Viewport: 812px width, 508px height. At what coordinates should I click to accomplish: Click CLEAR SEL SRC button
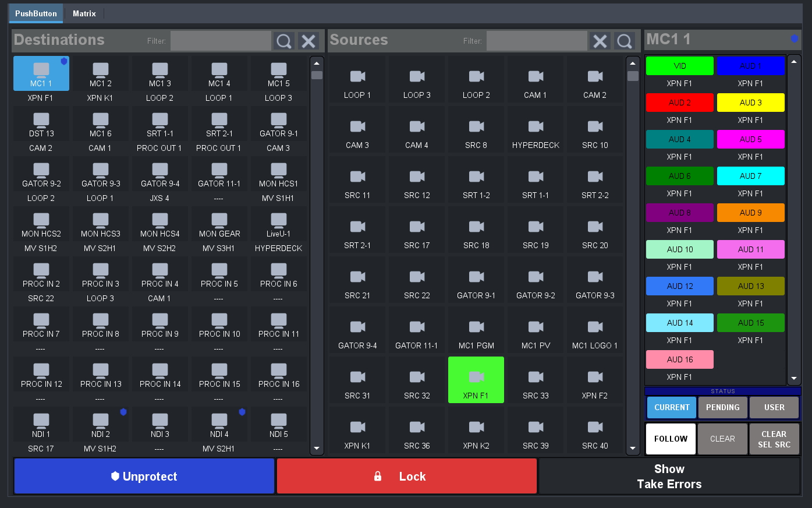point(774,439)
